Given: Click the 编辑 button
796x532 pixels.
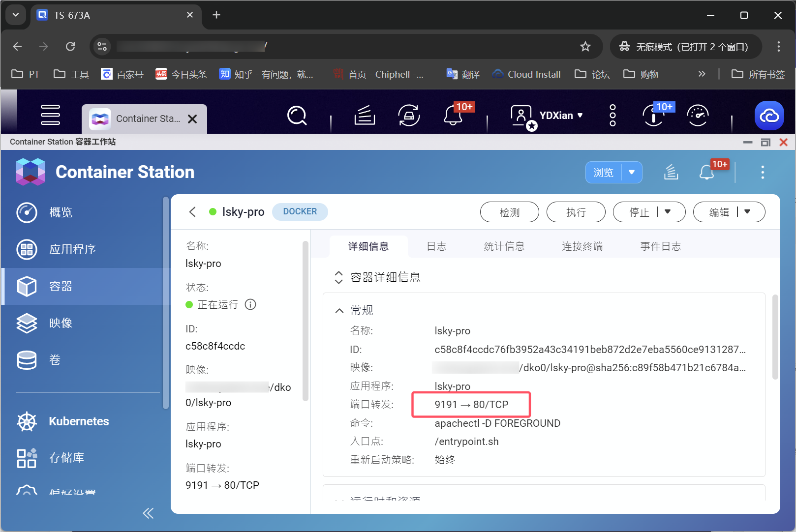Looking at the screenshot, I should [x=719, y=212].
